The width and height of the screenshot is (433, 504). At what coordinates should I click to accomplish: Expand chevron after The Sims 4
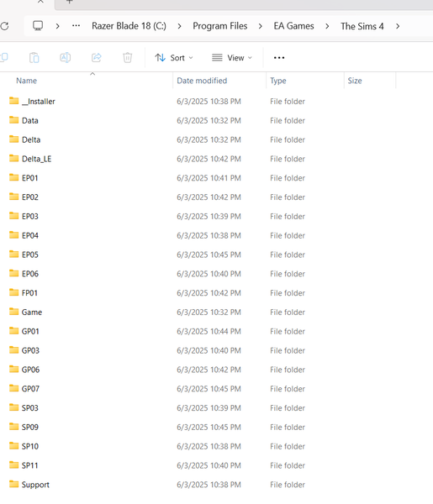click(x=398, y=26)
